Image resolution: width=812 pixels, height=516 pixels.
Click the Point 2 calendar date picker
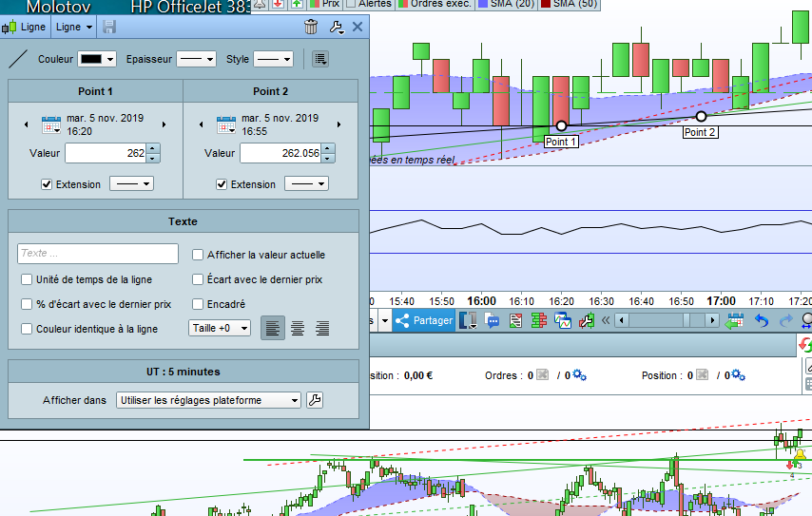pos(226,124)
